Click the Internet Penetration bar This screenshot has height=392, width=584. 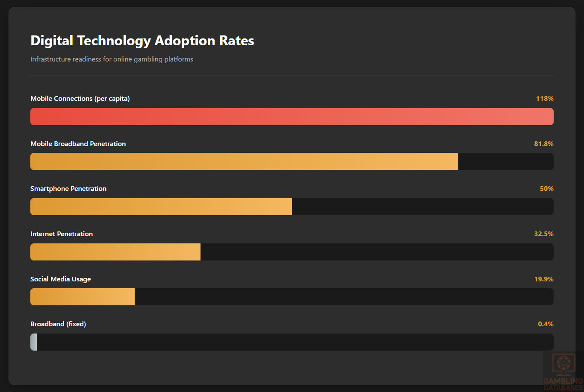click(115, 252)
